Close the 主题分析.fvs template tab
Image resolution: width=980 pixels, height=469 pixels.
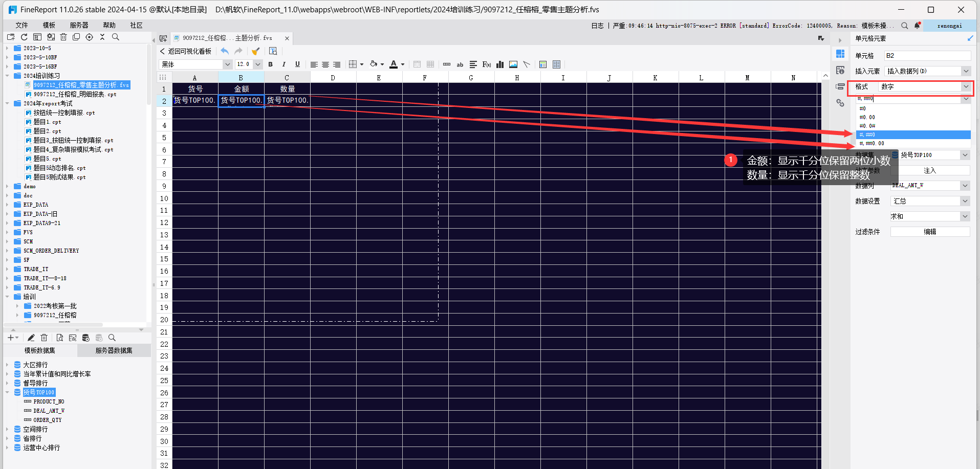click(x=287, y=38)
